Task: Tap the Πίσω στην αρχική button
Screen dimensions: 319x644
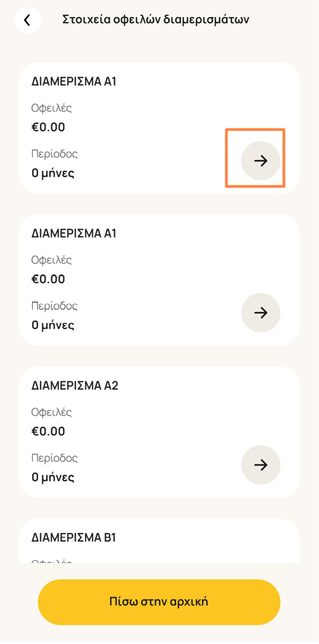Action: pyautogui.click(x=159, y=602)
